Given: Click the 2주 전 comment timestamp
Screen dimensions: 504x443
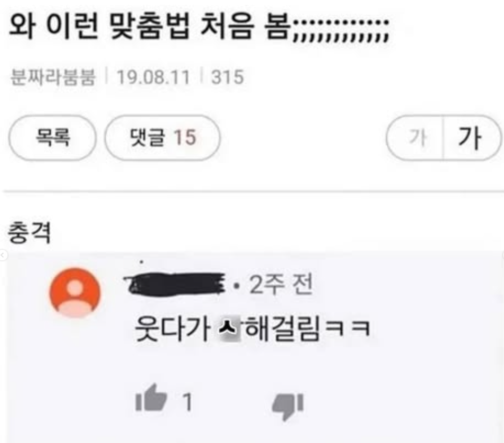Looking at the screenshot, I should pyautogui.click(x=281, y=285).
